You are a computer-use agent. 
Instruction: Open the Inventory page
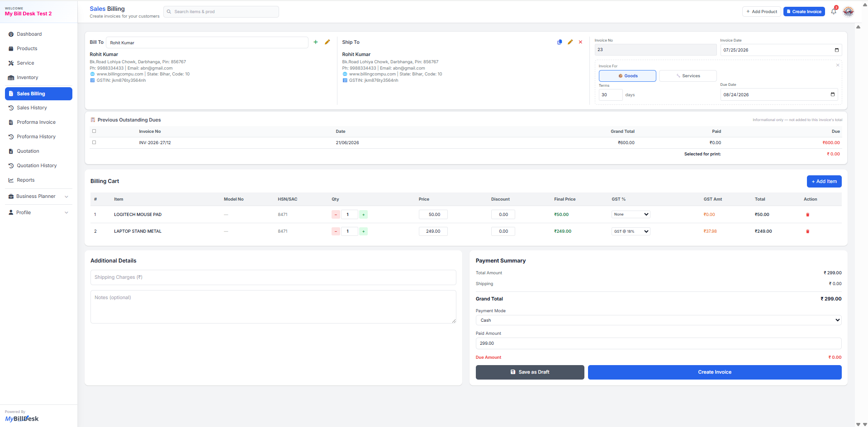coord(38,78)
